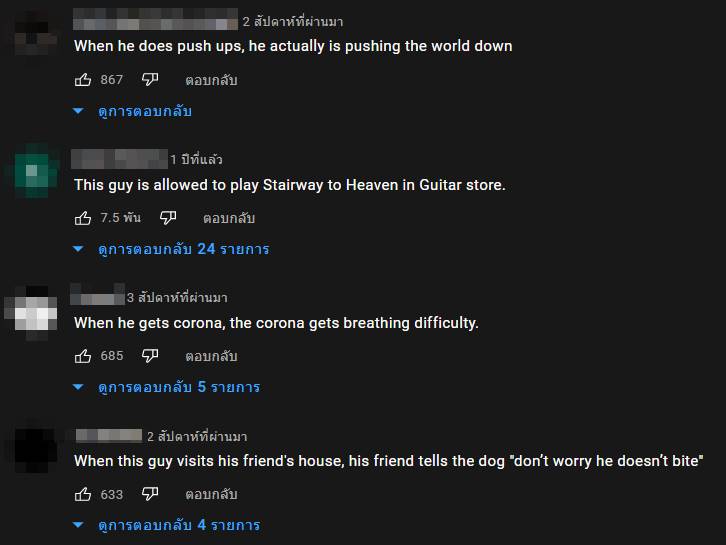Like the corona comment
The height and width of the screenshot is (545, 726).
coord(83,355)
